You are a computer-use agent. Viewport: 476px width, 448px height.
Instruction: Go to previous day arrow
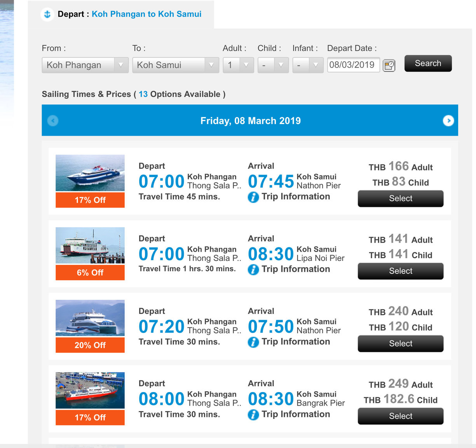[53, 121]
